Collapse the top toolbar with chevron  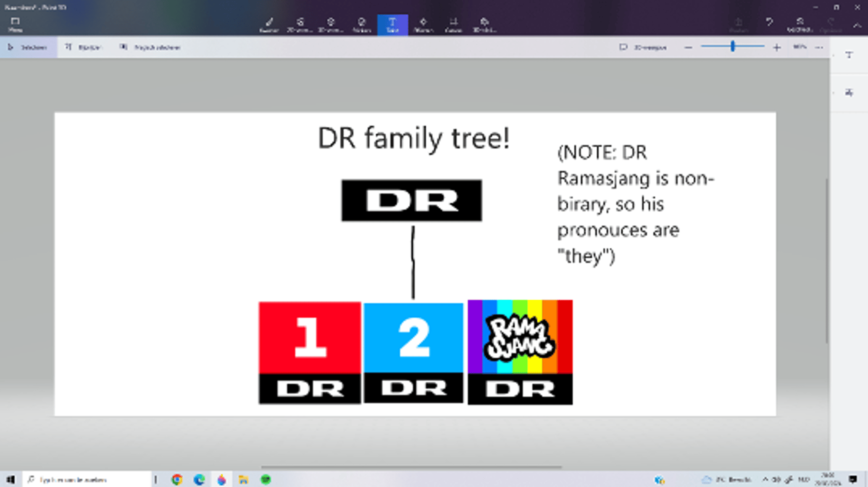[x=857, y=26]
